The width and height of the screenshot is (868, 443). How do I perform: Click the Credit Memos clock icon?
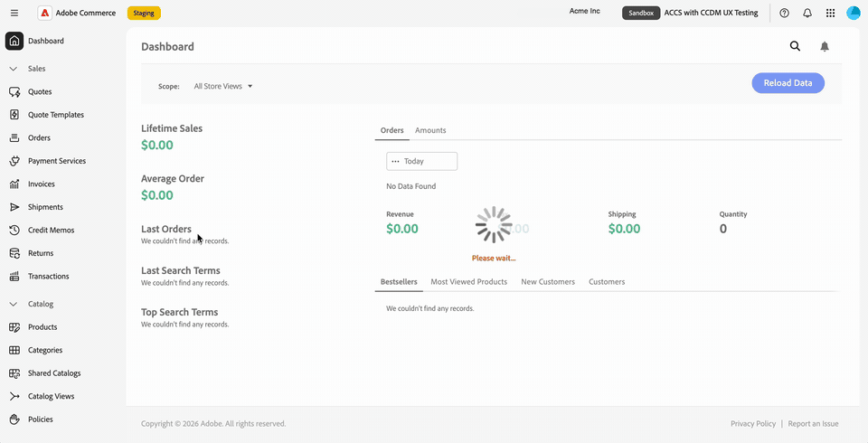point(14,231)
